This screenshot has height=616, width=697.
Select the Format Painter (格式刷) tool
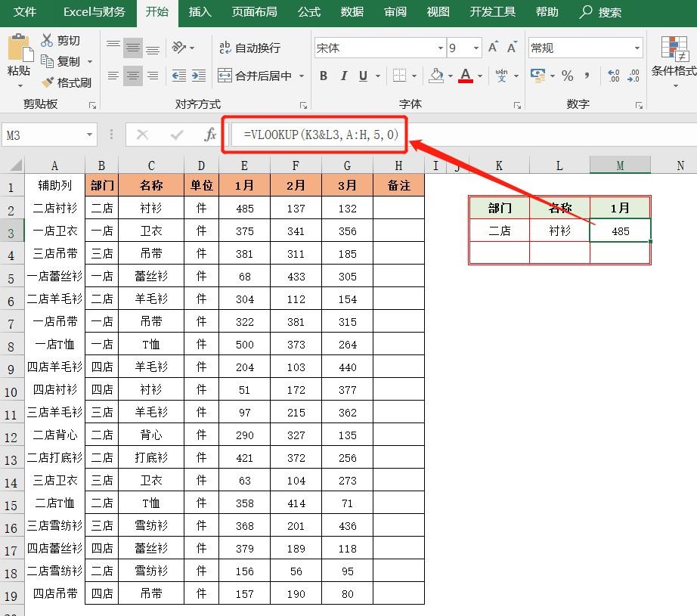pos(66,82)
